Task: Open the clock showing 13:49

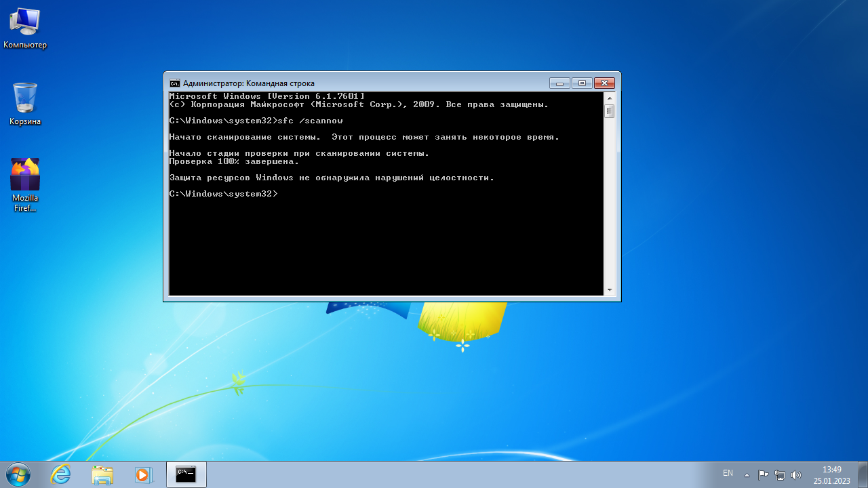Action: click(832, 474)
